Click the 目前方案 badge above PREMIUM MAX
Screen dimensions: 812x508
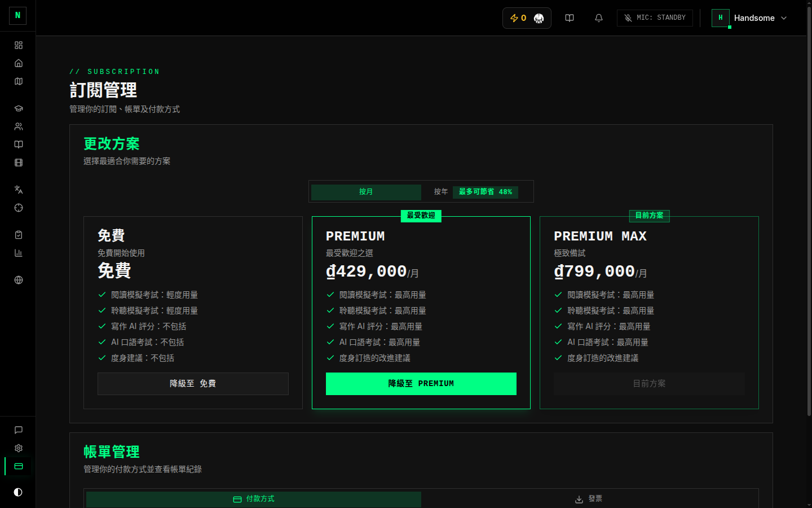pyautogui.click(x=649, y=216)
